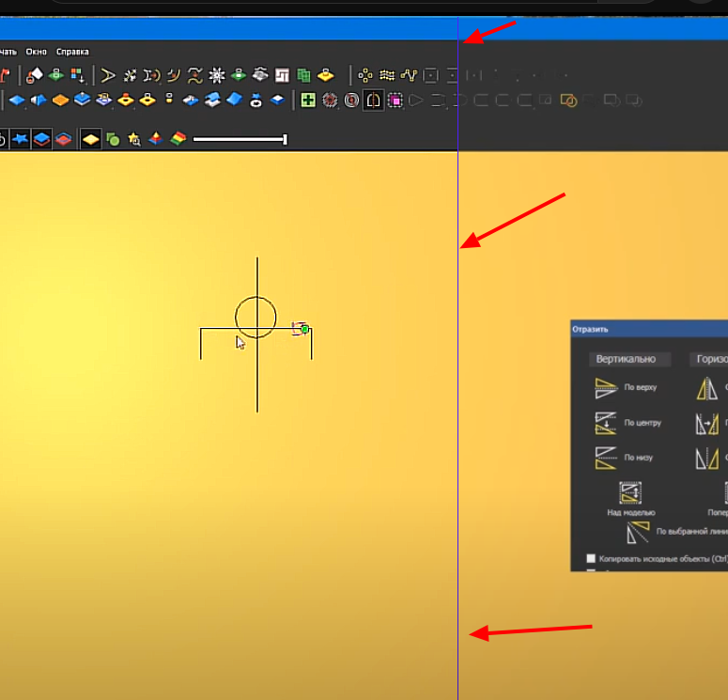Click the yellow circle of nodes icon
The width and height of the screenshot is (728, 700).
[x=365, y=75]
